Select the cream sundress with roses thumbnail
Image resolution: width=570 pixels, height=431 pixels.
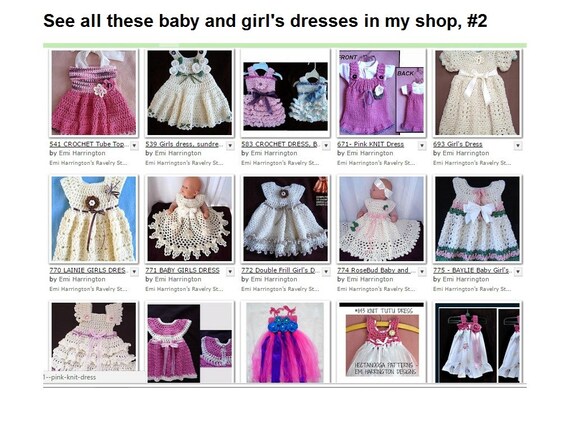(x=190, y=93)
